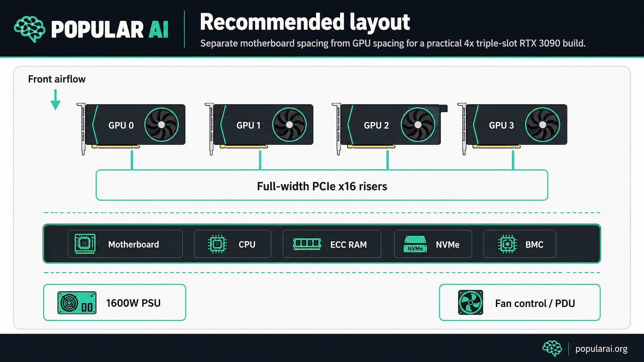Click the subtitle about RTX 3090 build
Image resolution: width=644 pixels, height=362 pixels.
[x=393, y=44]
